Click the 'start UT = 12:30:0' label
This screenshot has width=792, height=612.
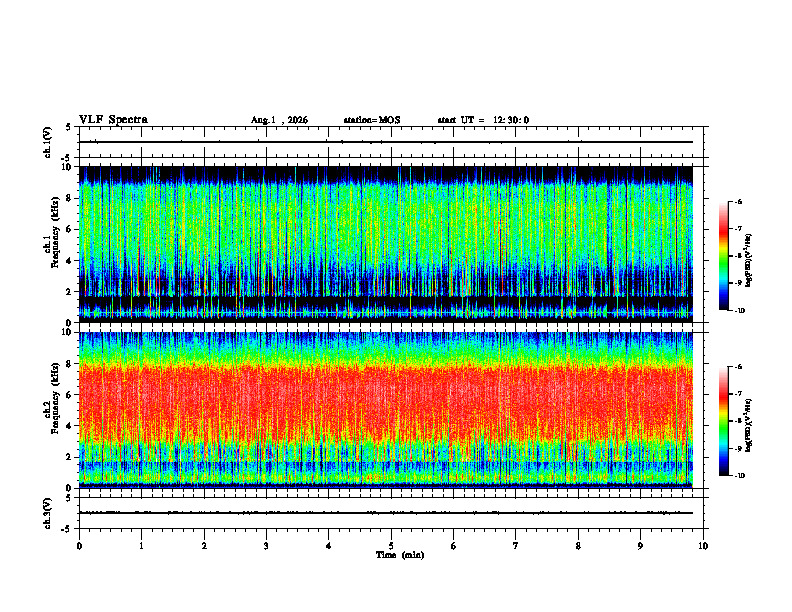click(x=483, y=120)
